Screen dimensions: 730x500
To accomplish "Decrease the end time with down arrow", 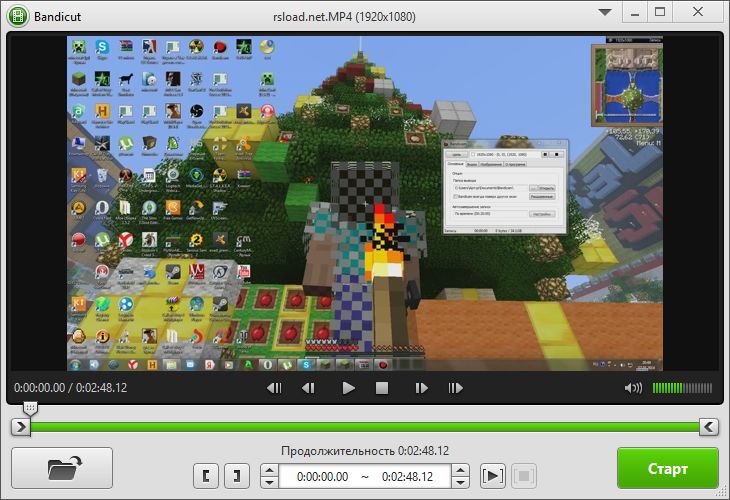I will pyautogui.click(x=460, y=482).
